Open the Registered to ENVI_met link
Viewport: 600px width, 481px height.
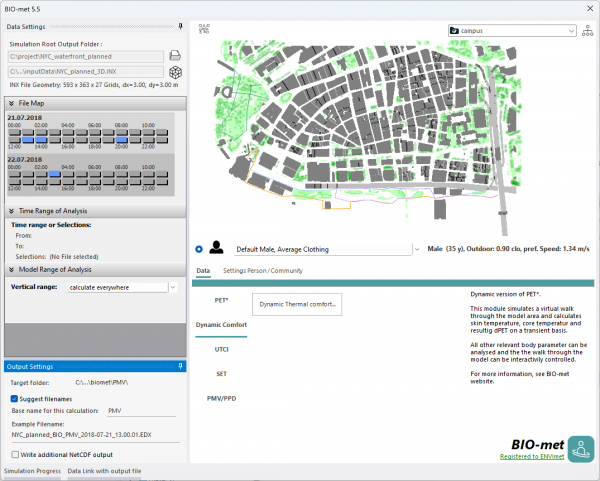click(530, 456)
